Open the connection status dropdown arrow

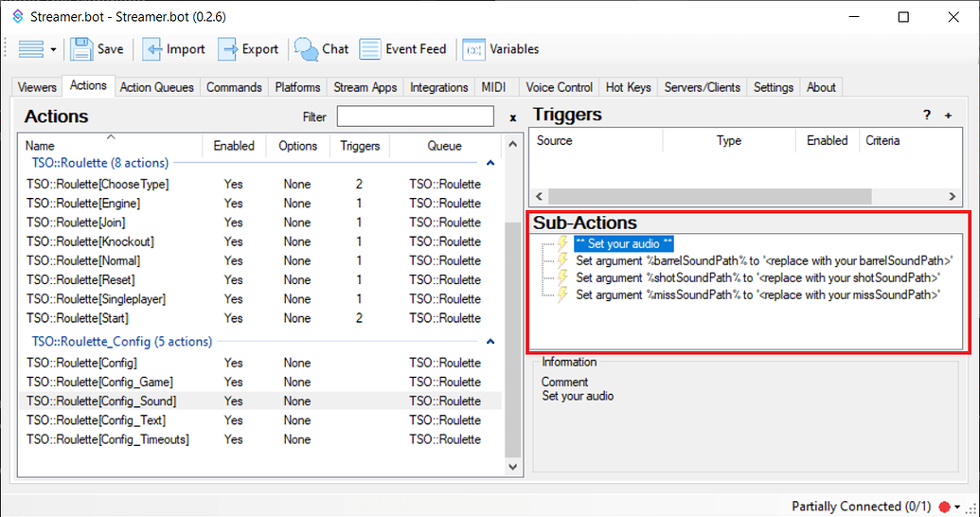tap(957, 507)
